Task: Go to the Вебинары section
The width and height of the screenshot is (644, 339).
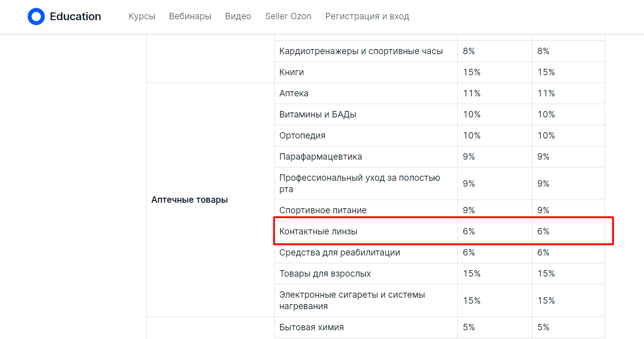Action: point(190,17)
